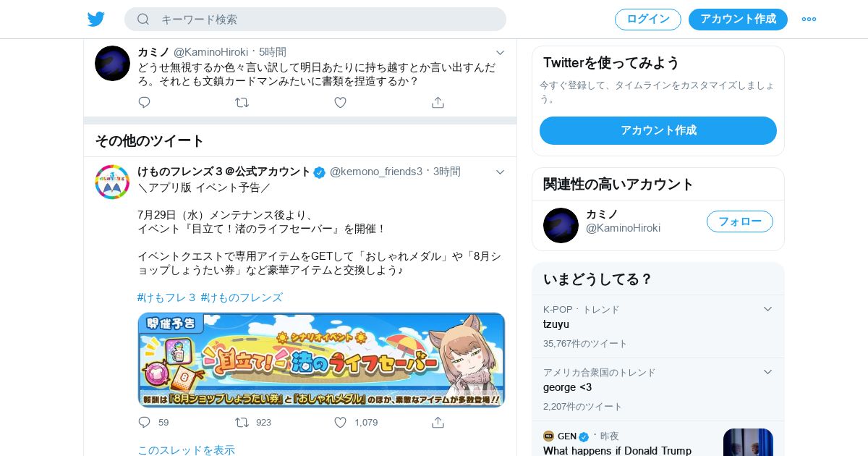Retweet the カミノ tweet

(x=242, y=103)
